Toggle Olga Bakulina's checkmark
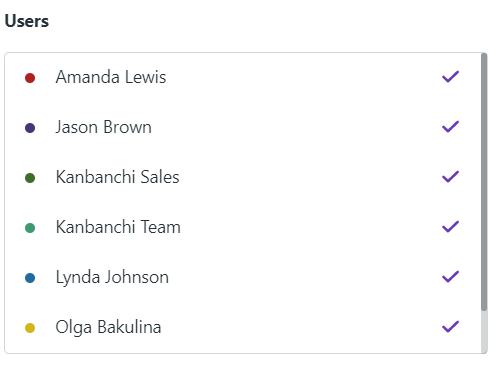The image size is (499, 367). pos(450,327)
